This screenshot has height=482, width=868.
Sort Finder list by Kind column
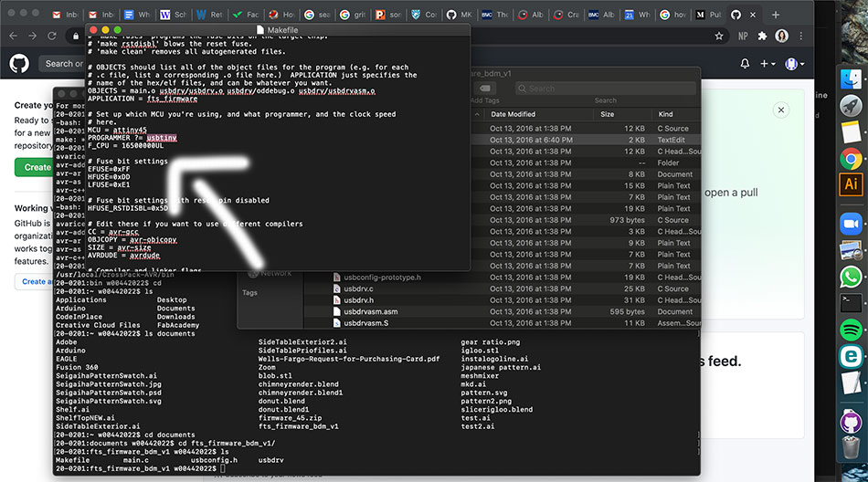pos(665,114)
